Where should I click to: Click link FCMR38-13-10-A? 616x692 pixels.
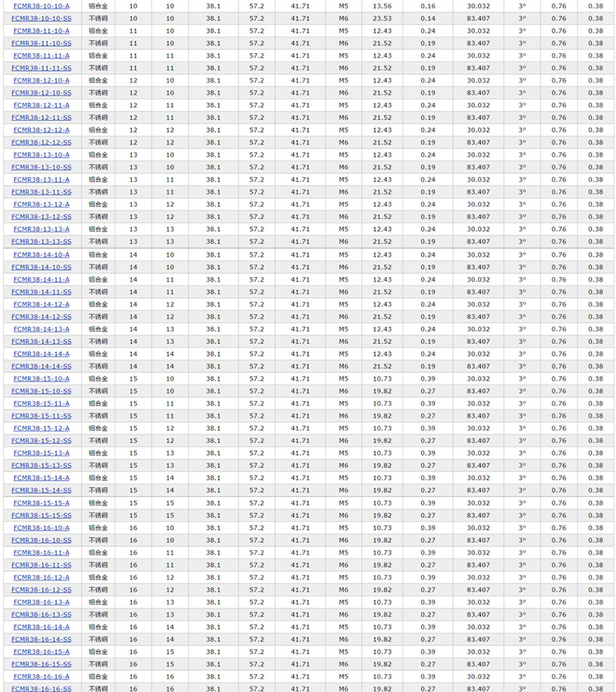pos(41,155)
